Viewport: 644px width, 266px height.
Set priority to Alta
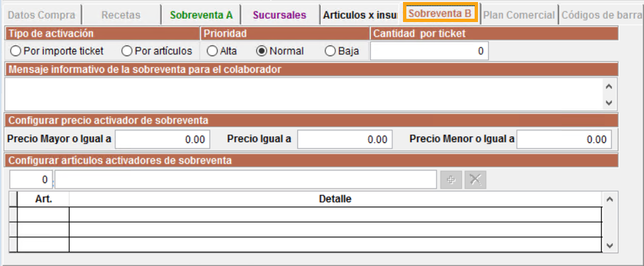click(222, 51)
